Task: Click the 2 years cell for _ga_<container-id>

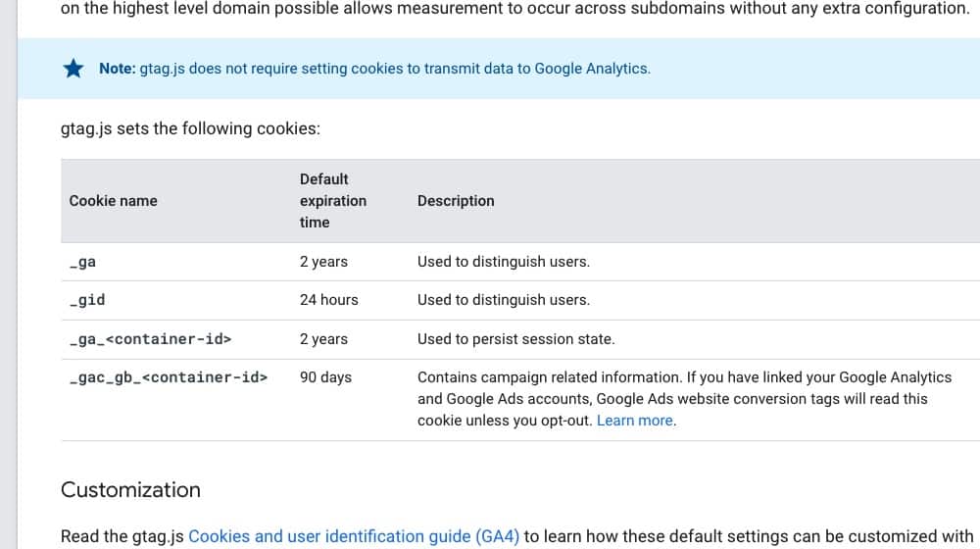Action: (x=323, y=339)
